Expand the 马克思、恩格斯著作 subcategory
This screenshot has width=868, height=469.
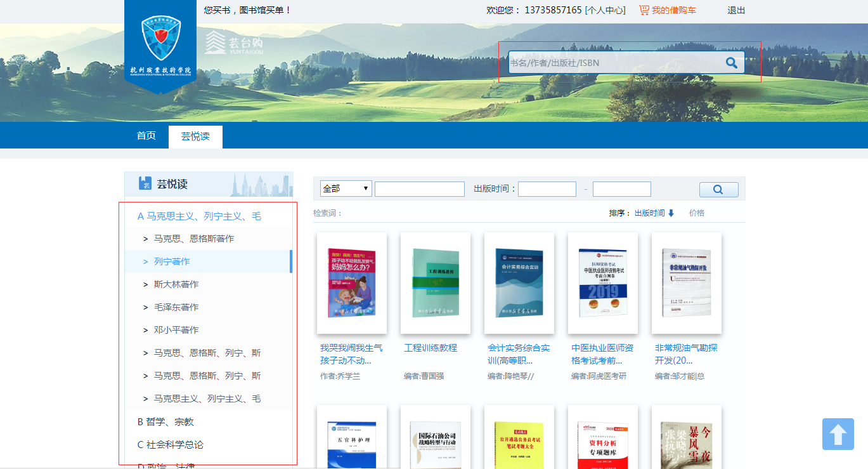click(x=193, y=239)
